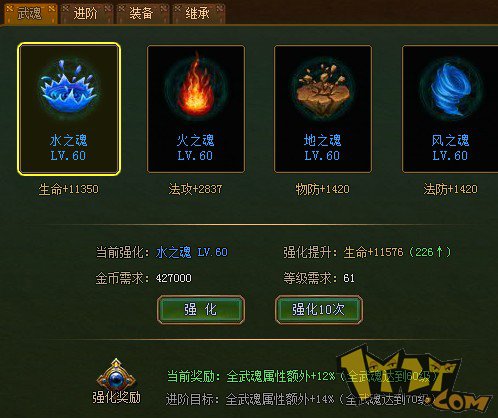Open the 装备 tab
The width and height of the screenshot is (498, 418).
tap(142, 13)
